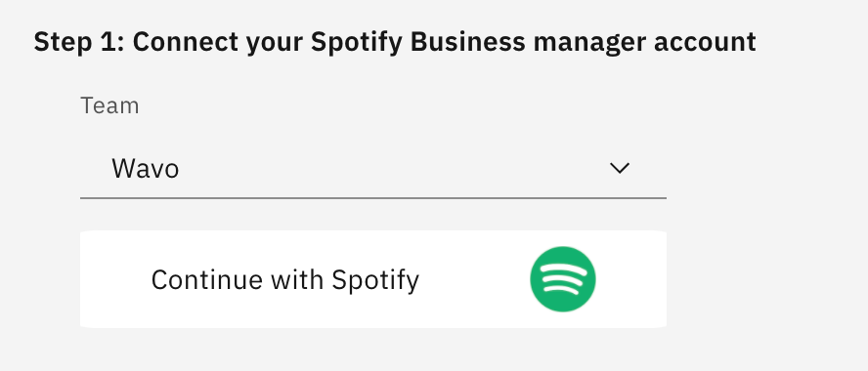Focus the Team combo box underline field
Screen dimensions: 868x371
[373, 168]
